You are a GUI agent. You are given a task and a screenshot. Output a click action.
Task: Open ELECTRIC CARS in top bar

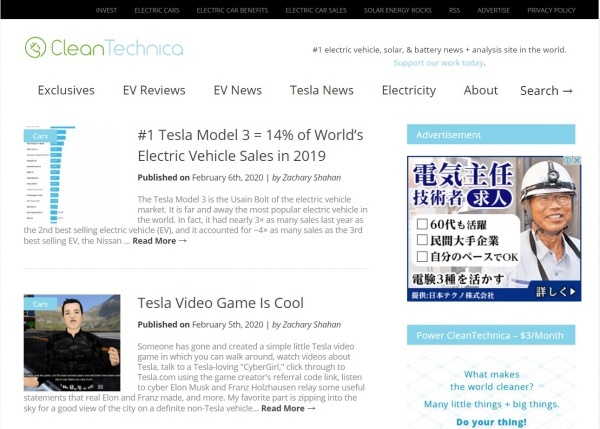click(x=157, y=10)
